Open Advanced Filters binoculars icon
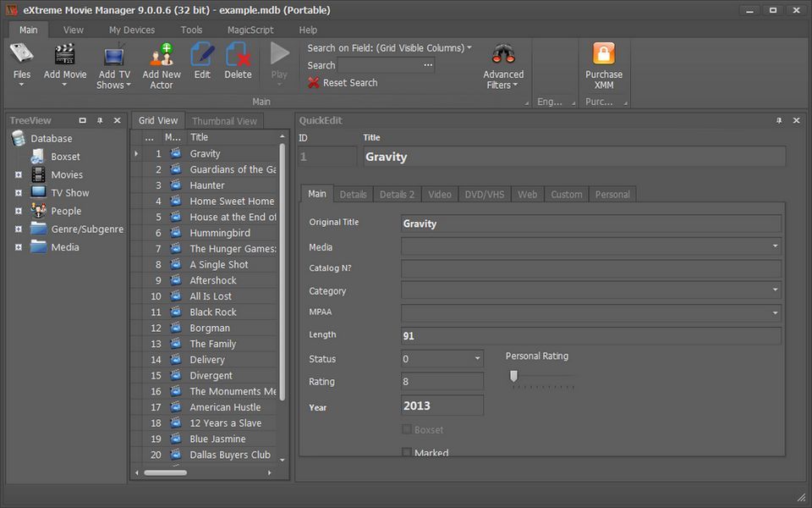Image resolution: width=812 pixels, height=508 pixels. pos(503,55)
